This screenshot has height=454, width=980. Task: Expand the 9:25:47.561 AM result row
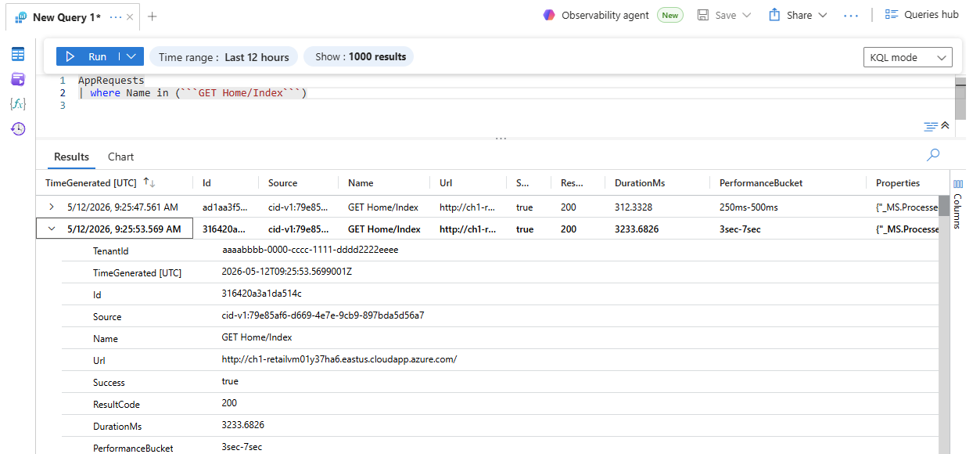(x=52, y=207)
